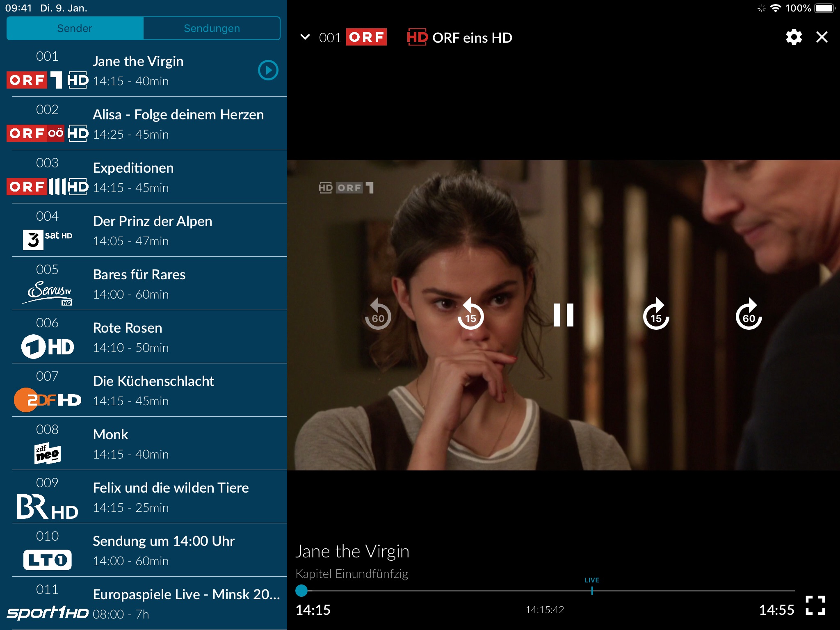This screenshot has width=840, height=630.
Task: Select the Das Erste HD channel logo
Action: click(x=48, y=347)
